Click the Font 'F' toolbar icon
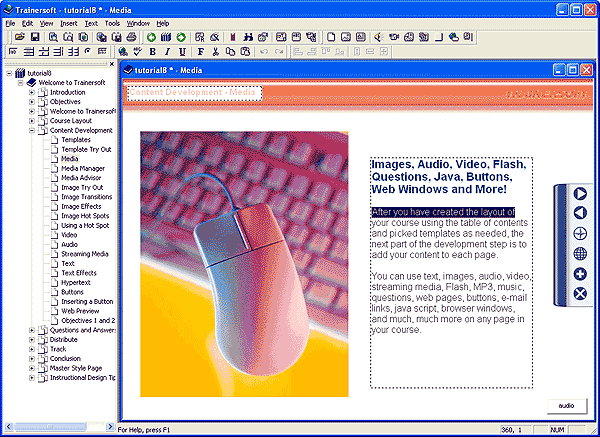 (201, 52)
